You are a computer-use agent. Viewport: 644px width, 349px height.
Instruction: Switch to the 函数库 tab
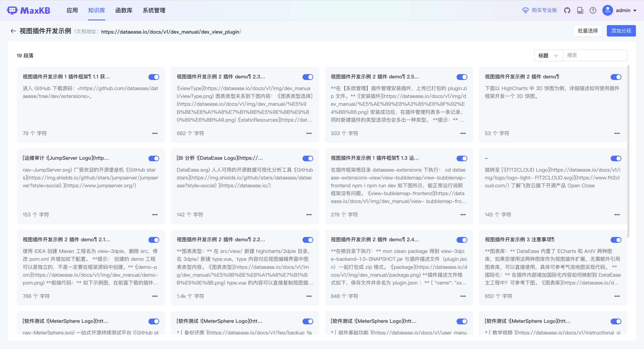[x=124, y=11]
